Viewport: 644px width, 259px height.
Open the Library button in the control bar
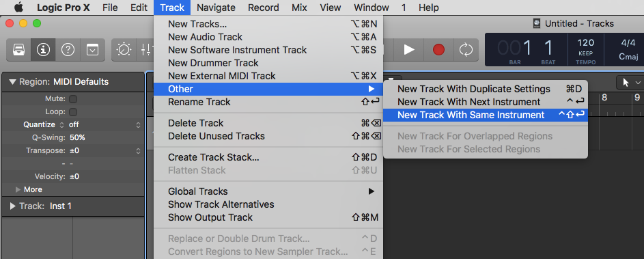pos(18,50)
